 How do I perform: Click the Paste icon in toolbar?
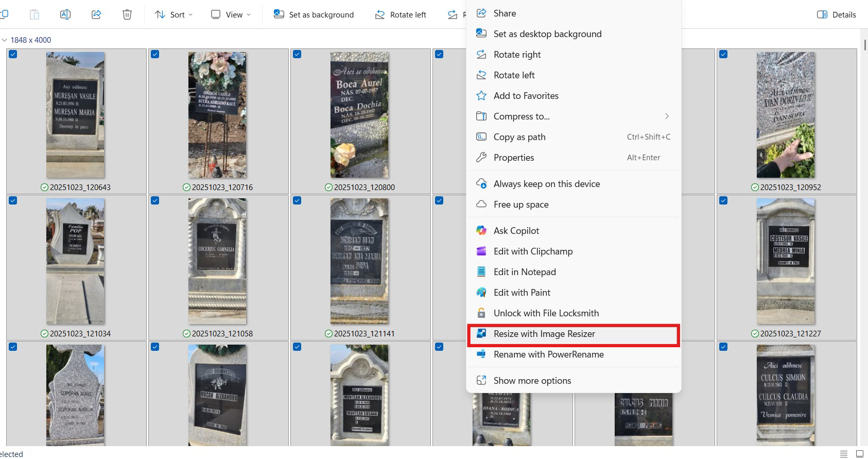coord(34,14)
